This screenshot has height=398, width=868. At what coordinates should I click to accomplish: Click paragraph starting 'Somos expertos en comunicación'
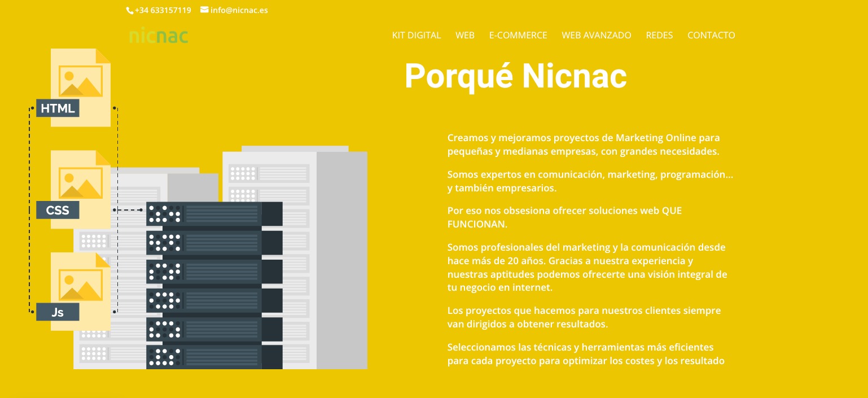click(590, 181)
